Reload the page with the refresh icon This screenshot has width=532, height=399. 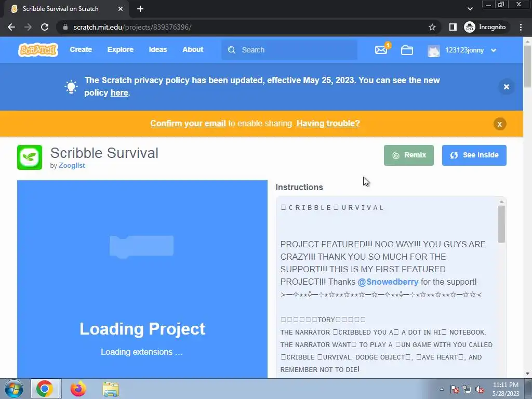pos(45,27)
